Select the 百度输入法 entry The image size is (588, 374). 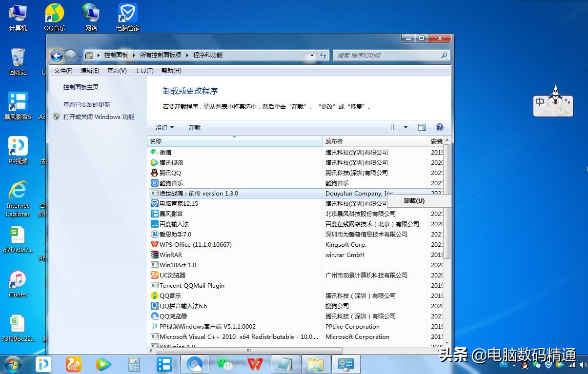pyautogui.click(x=295, y=224)
